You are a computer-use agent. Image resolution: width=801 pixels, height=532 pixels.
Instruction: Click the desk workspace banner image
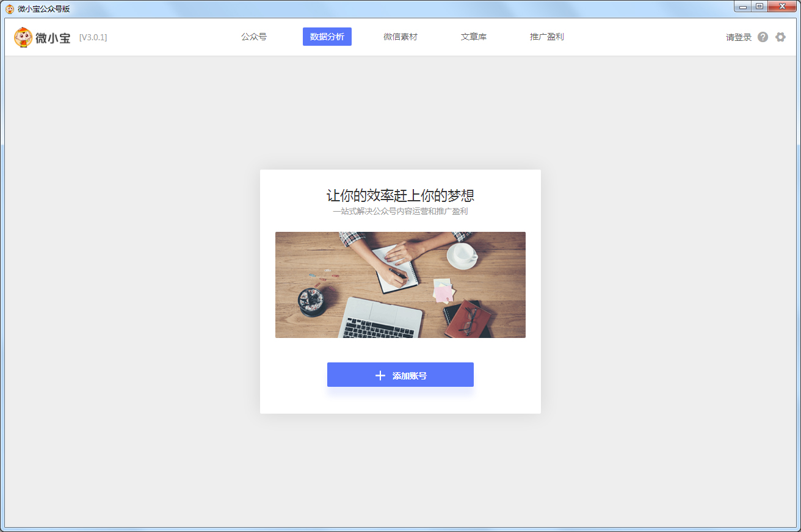pos(400,285)
